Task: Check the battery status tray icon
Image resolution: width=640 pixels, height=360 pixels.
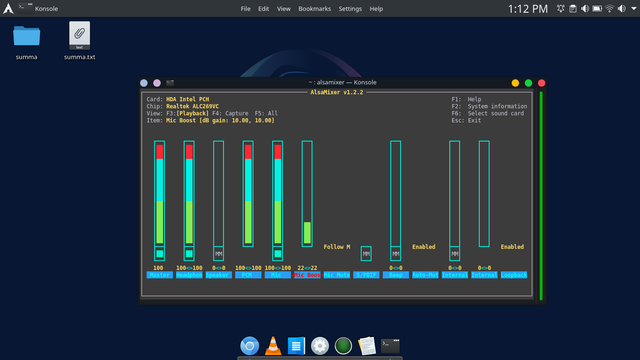Action: click(597, 9)
